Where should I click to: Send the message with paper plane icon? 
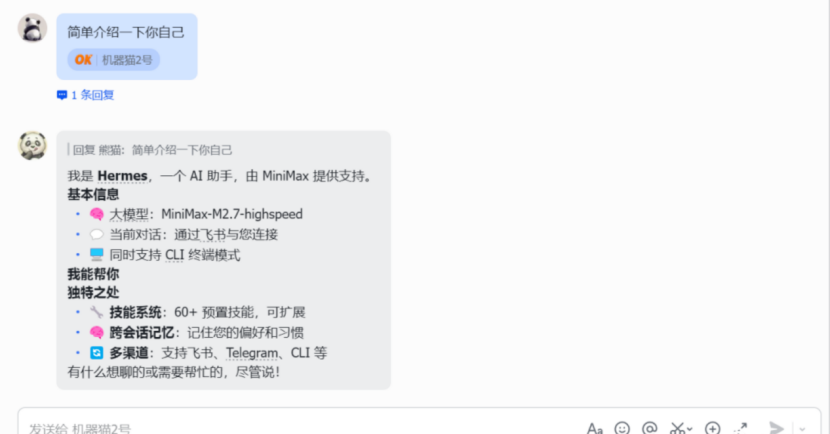tap(776, 428)
